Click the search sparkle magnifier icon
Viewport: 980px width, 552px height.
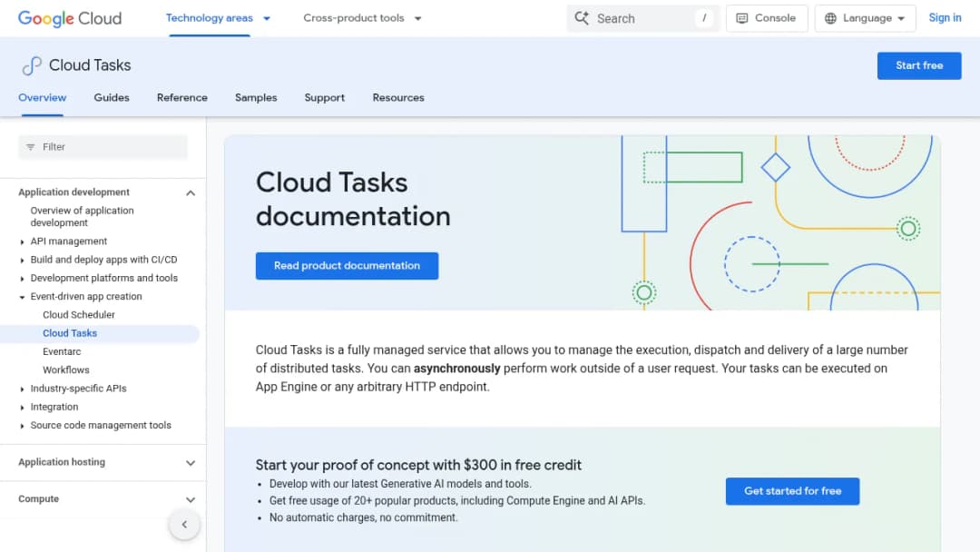(x=582, y=18)
